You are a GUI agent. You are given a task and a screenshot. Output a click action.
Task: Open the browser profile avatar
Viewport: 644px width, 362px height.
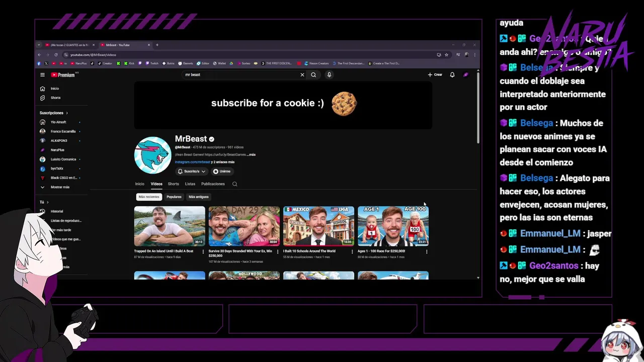[466, 54]
